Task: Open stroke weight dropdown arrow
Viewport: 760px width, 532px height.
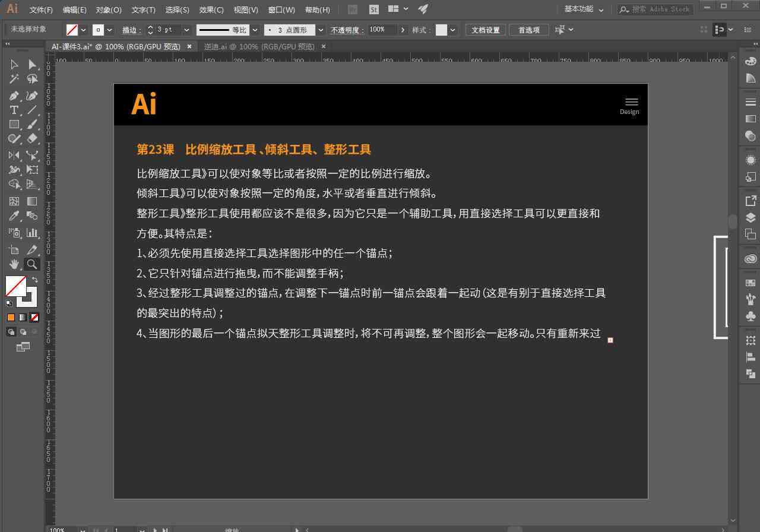Action: [x=186, y=30]
